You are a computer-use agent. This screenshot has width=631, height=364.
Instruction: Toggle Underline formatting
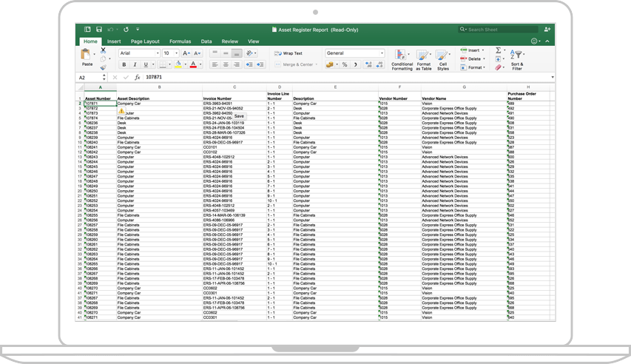(x=145, y=65)
